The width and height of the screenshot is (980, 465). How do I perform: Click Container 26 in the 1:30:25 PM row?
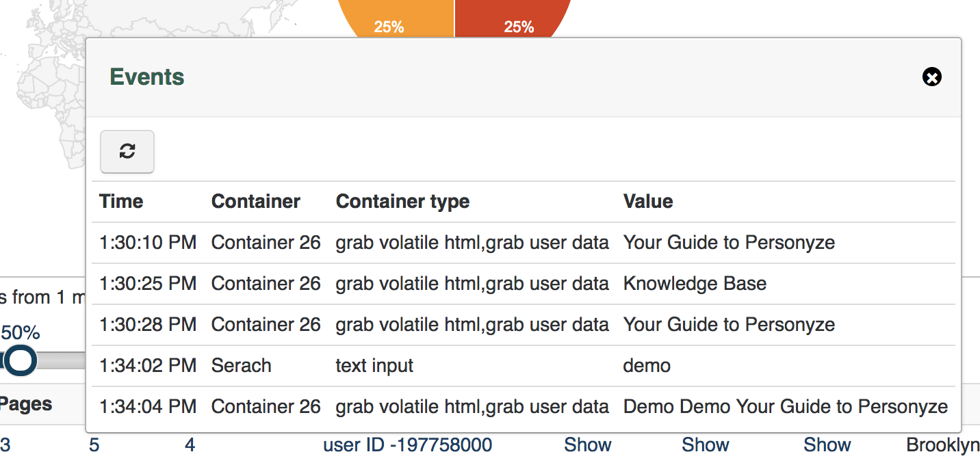point(266,284)
